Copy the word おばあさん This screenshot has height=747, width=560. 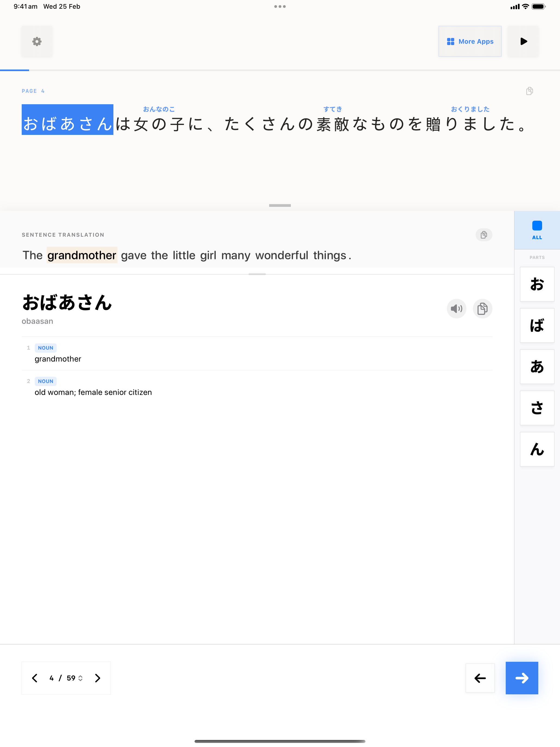[482, 308]
